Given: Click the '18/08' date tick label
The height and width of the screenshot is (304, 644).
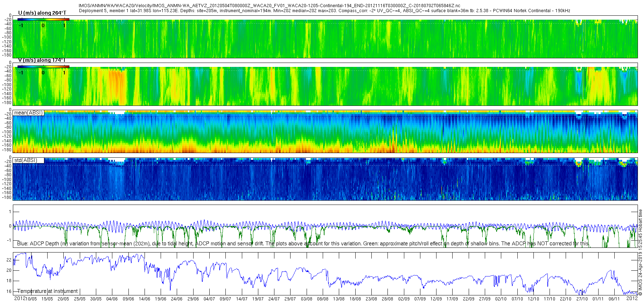Looking at the screenshot, I should 355,299.
